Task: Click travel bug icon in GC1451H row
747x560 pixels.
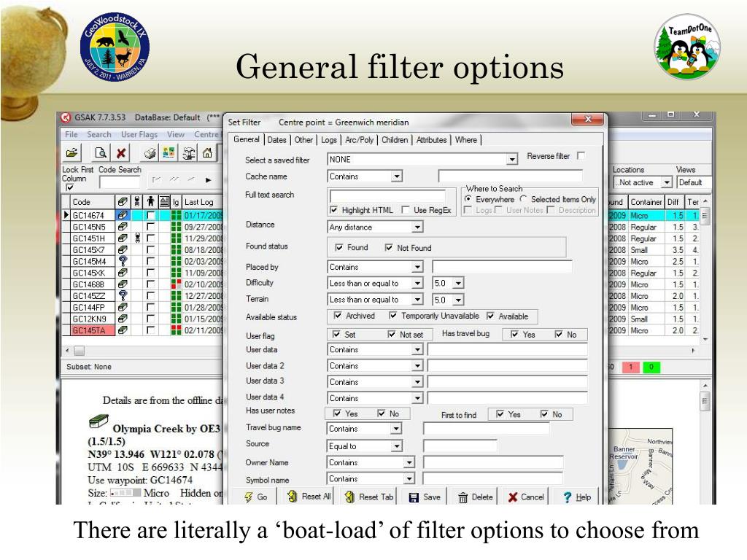Action: 138,238
